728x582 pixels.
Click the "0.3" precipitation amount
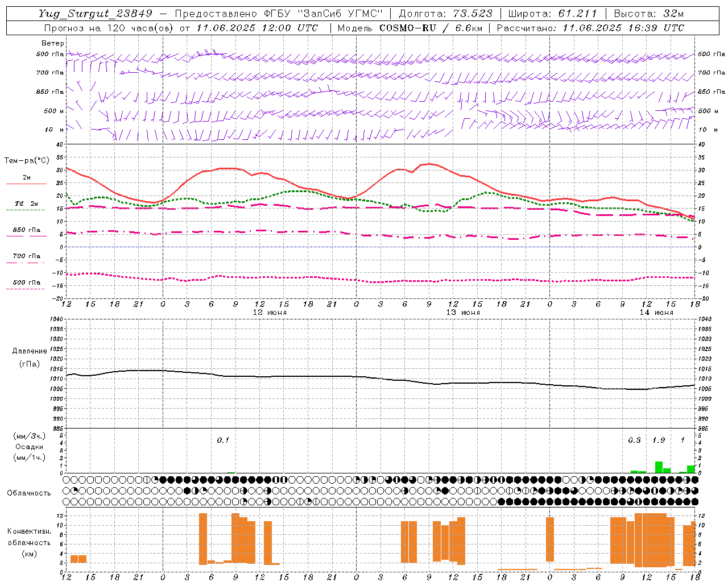tap(634, 440)
